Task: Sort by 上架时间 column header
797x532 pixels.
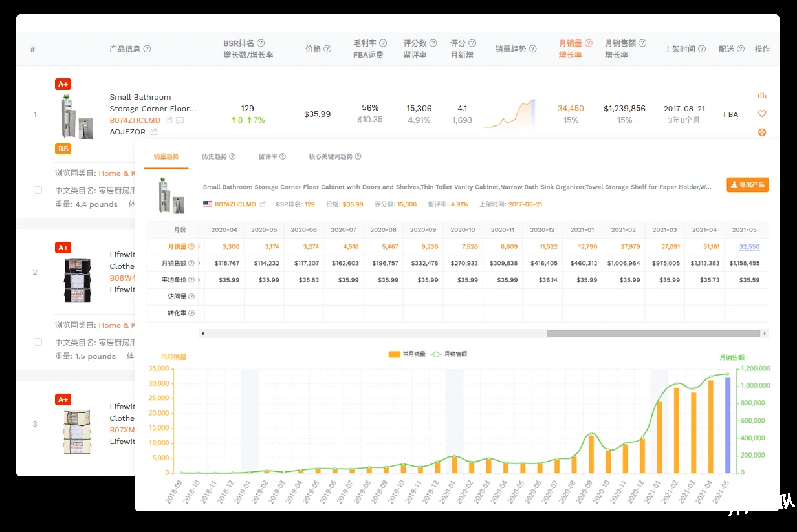Action: pos(680,49)
